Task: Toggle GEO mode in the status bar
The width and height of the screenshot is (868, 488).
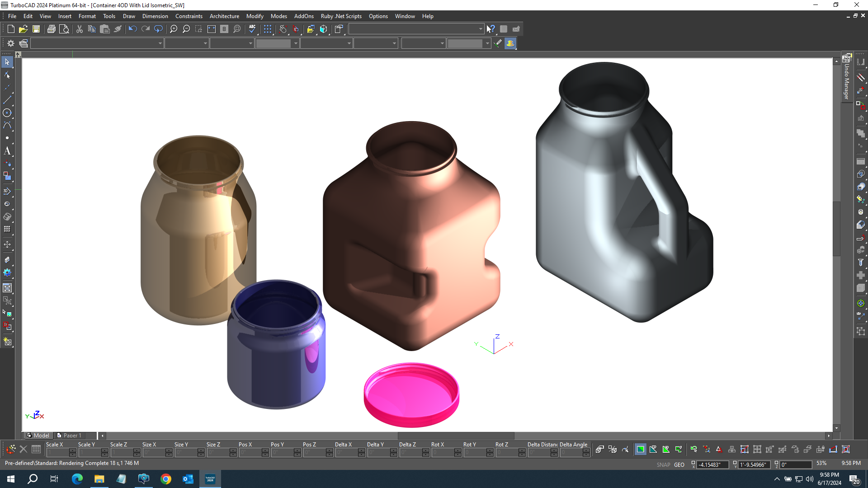Action: click(679, 465)
